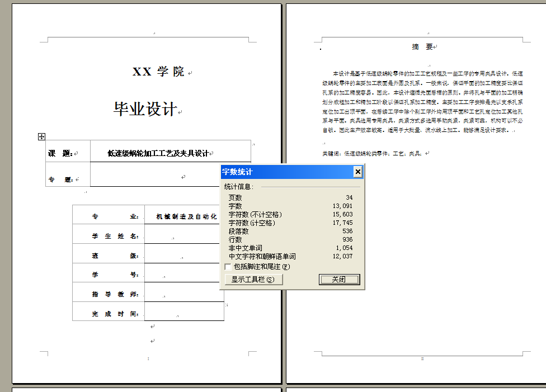Click the 显示工具栏 button
The image size is (546, 392).
[x=253, y=279]
